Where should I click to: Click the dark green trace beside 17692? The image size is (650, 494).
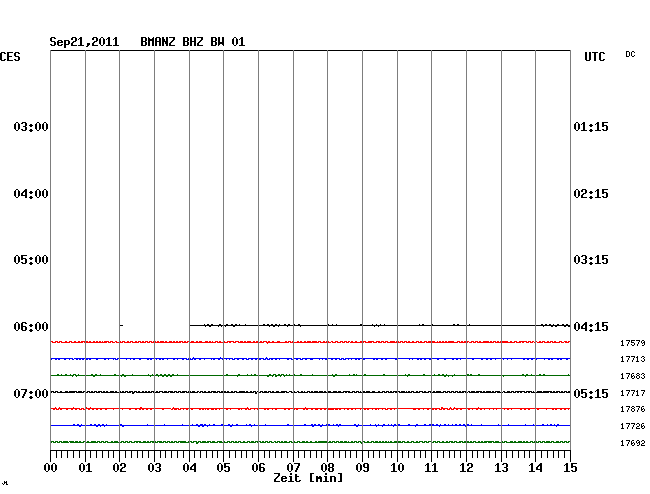310,442
